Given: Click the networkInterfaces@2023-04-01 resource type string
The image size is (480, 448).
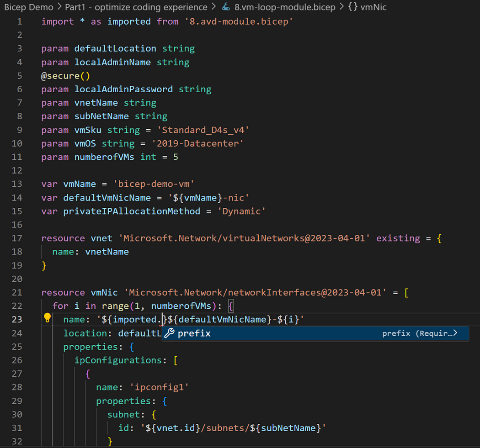Looking at the screenshot, I should pos(255,292).
